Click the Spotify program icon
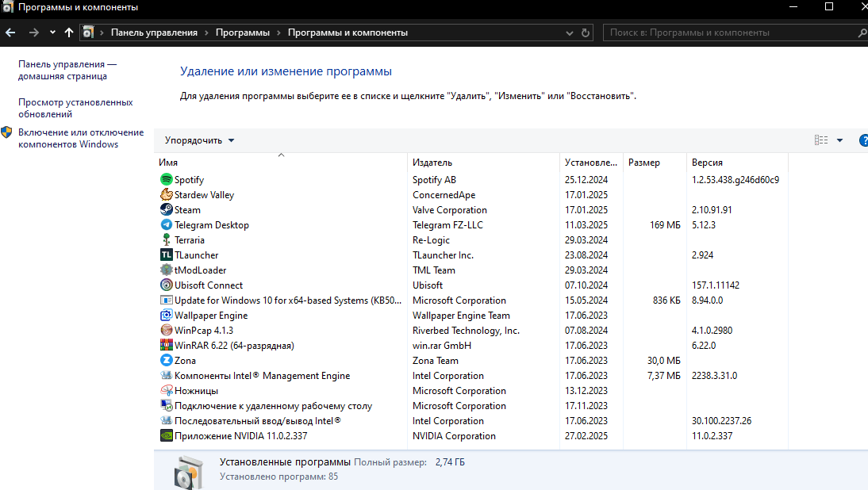 (166, 179)
